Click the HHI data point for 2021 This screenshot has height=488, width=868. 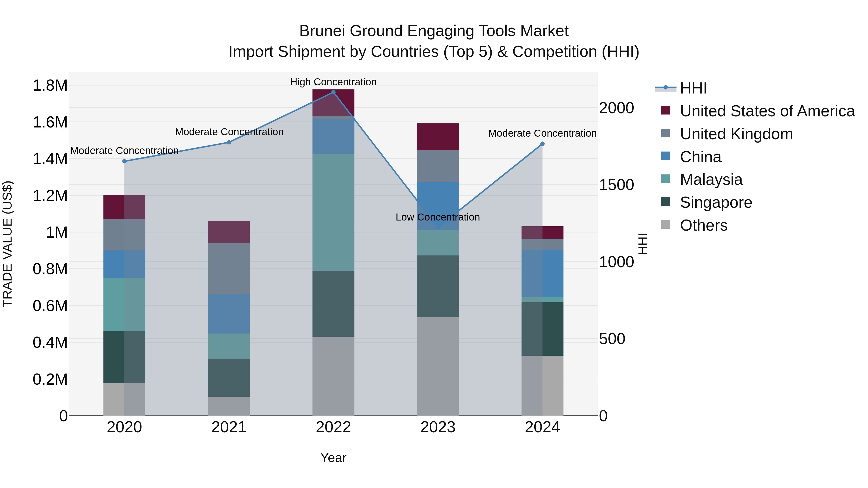point(229,142)
